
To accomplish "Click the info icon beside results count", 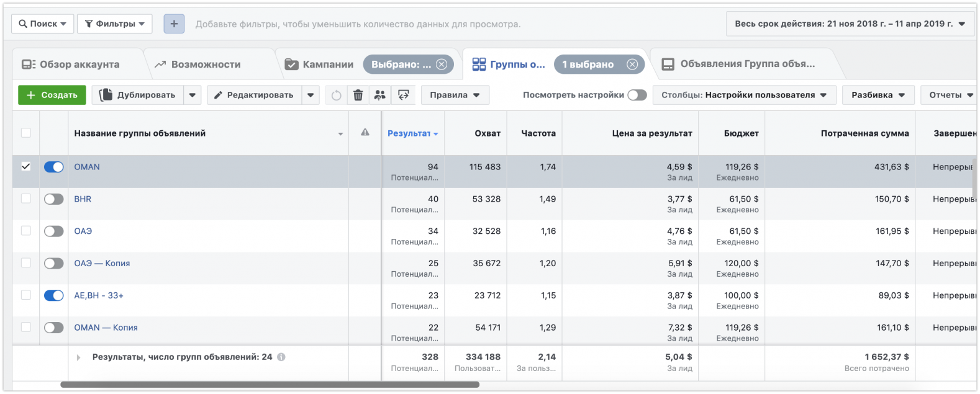I will 281,357.
